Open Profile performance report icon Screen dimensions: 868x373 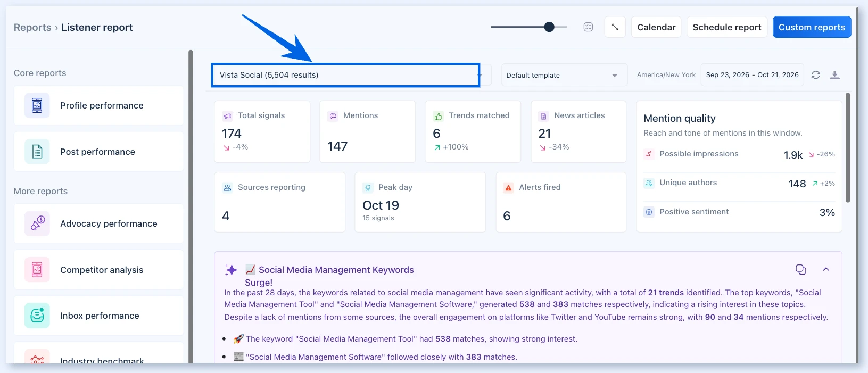coord(37,105)
